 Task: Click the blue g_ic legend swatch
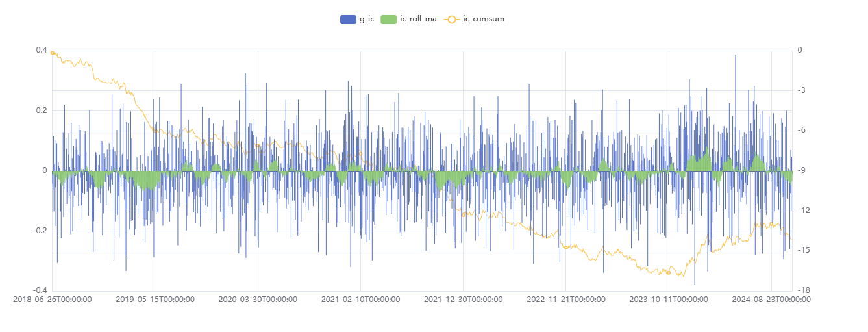coord(348,19)
